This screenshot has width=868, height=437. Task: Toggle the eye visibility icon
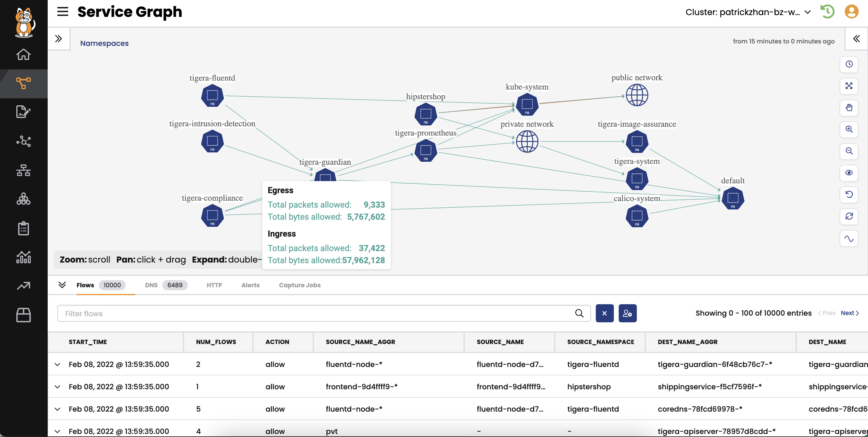click(848, 173)
